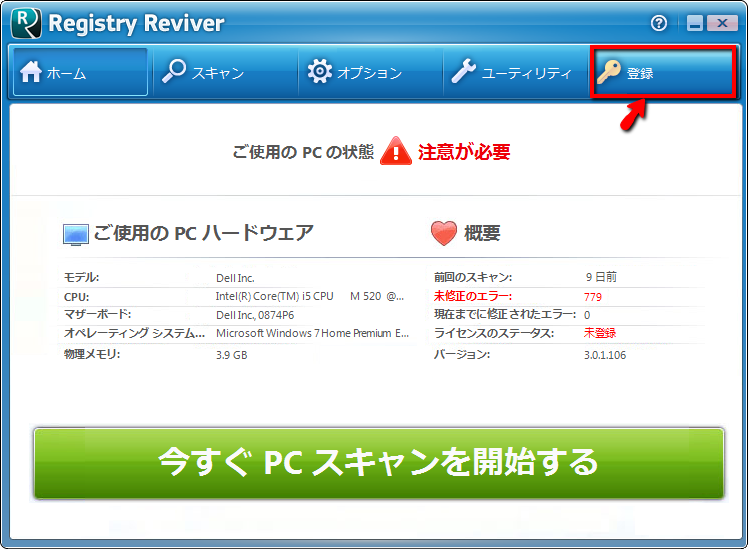Click the red warning triangle icon
The width and height of the screenshot is (749, 550).
(396, 151)
